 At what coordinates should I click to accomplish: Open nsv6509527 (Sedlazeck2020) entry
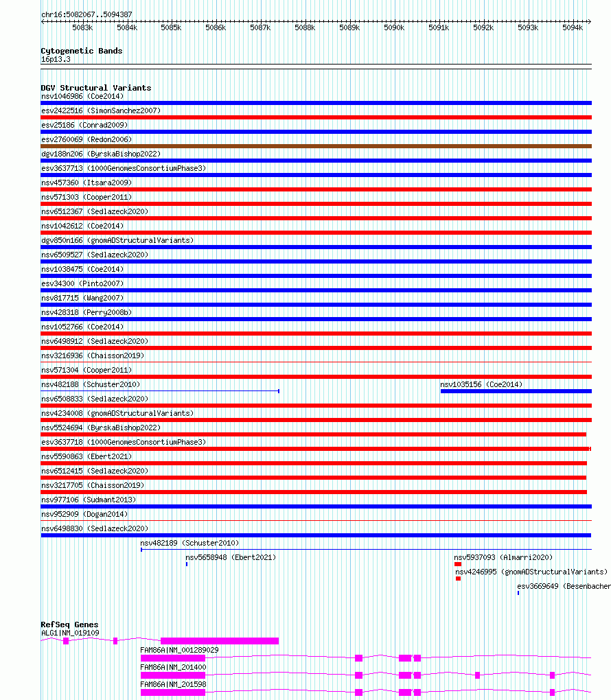tap(95, 255)
